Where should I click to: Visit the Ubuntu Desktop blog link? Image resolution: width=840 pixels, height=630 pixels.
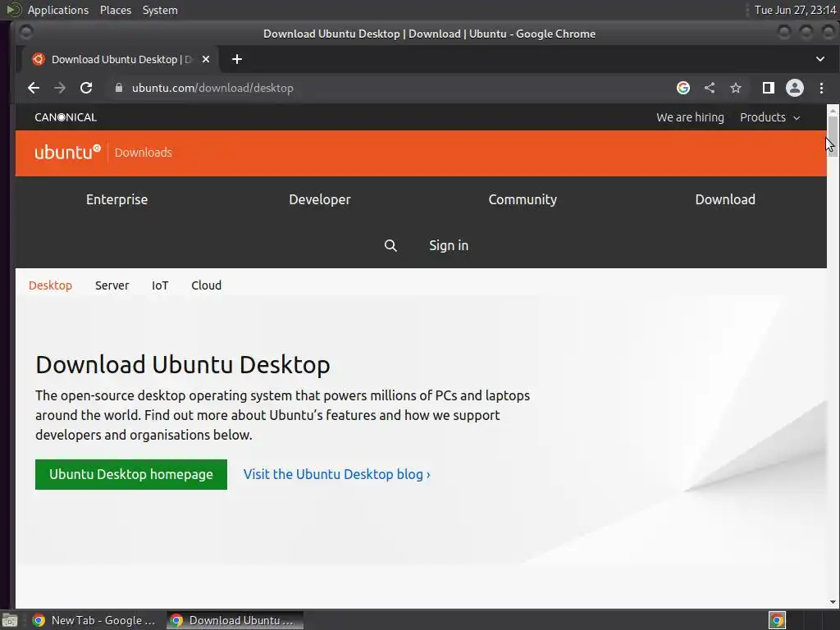click(x=336, y=474)
